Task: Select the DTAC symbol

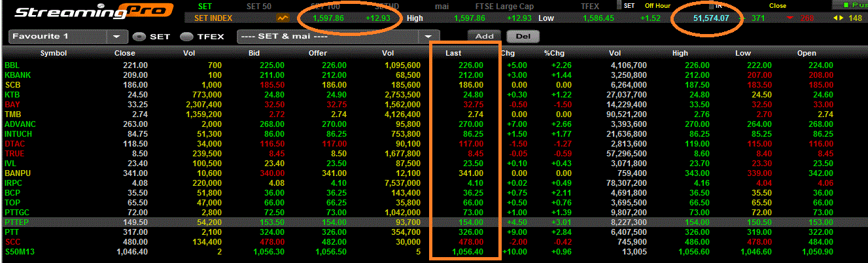Action: pyautogui.click(x=14, y=144)
